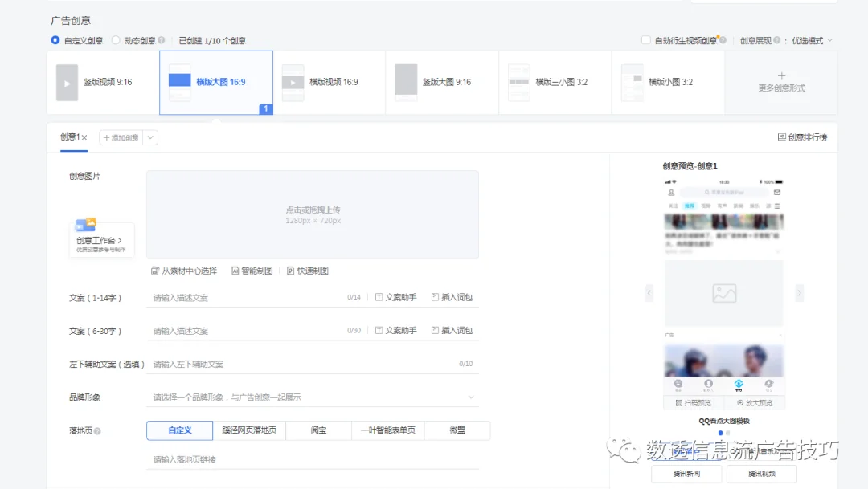868x489 pixels.
Task: Go to next preview with right arrow
Action: 799,292
